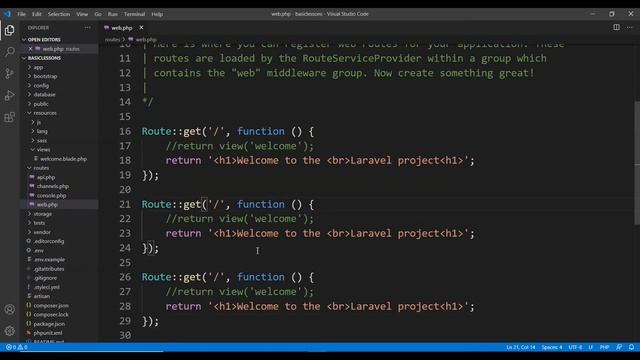Change PHP language mode
The height and width of the screenshot is (360, 640).
point(604,347)
